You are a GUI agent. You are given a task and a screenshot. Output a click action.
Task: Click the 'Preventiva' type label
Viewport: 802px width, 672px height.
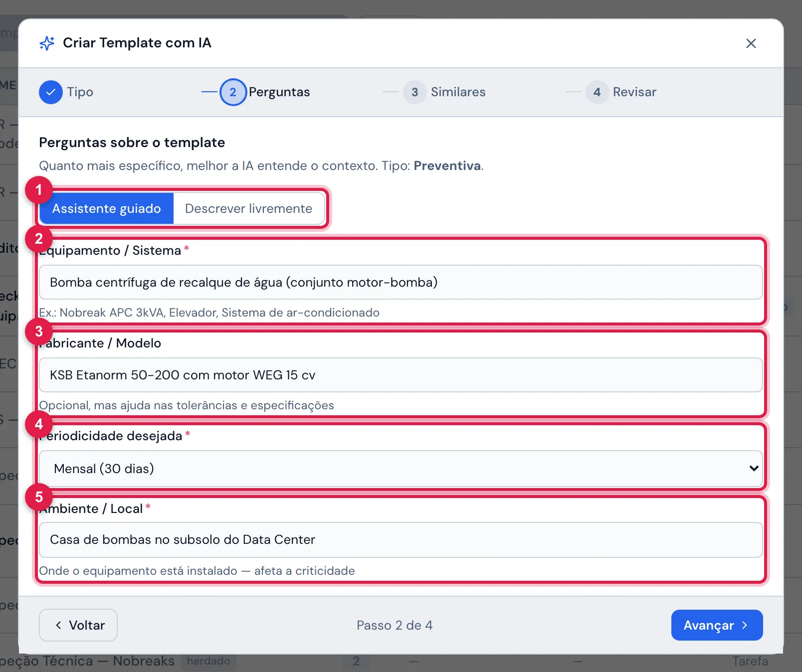(447, 166)
